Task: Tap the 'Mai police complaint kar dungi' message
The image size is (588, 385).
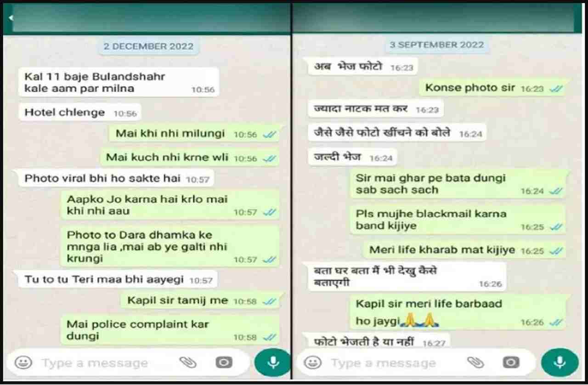Action: (170, 330)
